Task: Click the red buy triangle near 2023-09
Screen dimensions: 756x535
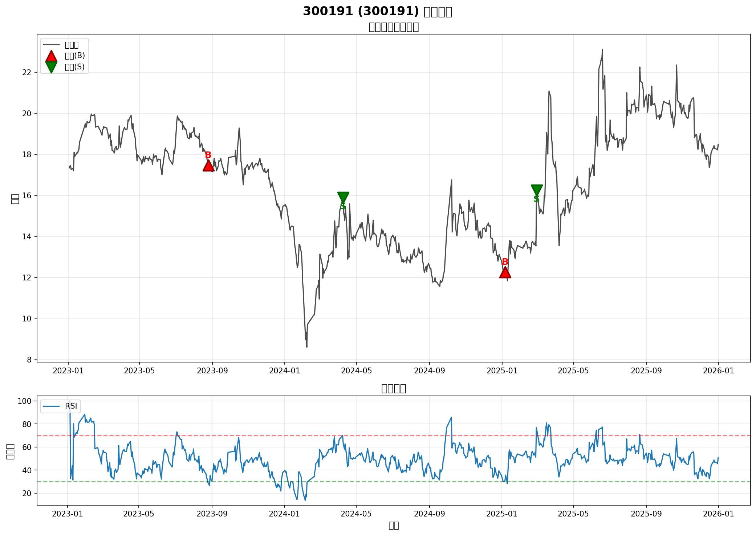Action: point(208,166)
